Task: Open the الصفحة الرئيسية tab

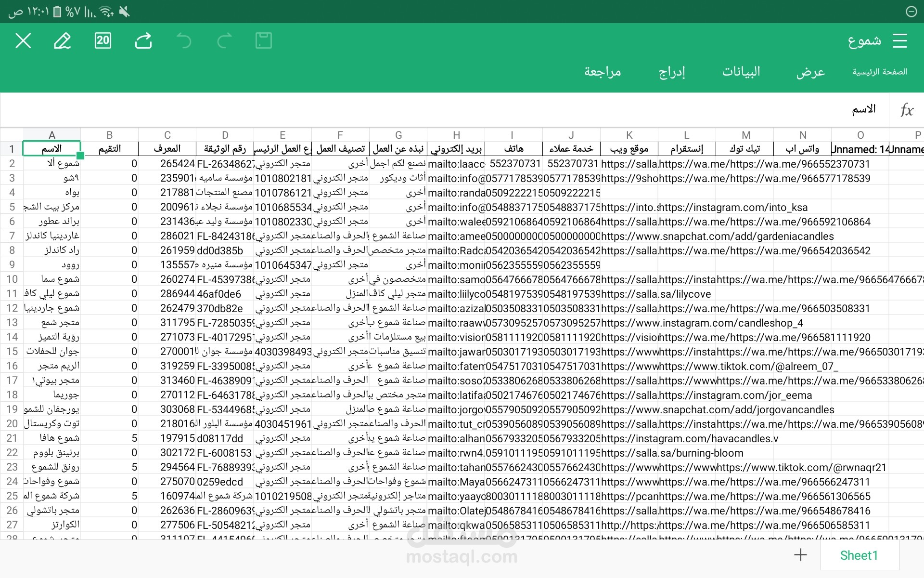Action: (880, 72)
